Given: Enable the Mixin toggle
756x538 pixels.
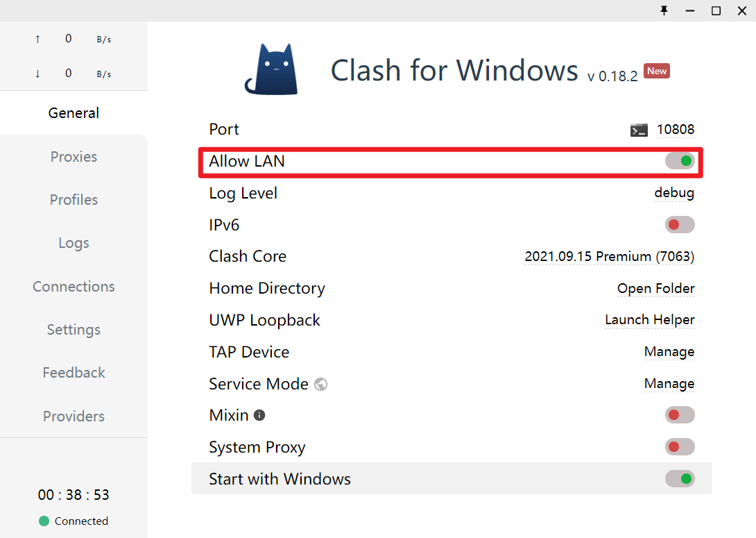Looking at the screenshot, I should 680,415.
